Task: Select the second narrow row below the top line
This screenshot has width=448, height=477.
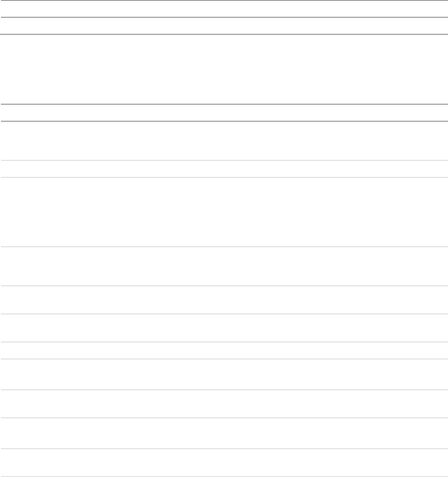Action: coord(224,26)
